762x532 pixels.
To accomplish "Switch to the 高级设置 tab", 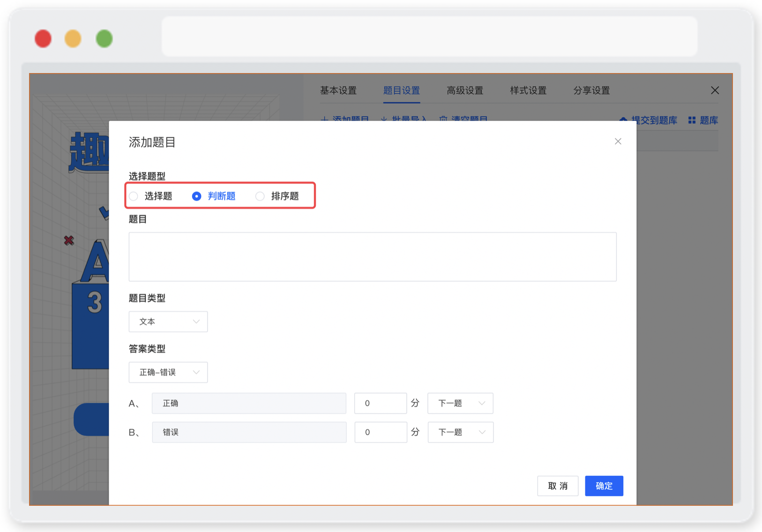I will (465, 90).
